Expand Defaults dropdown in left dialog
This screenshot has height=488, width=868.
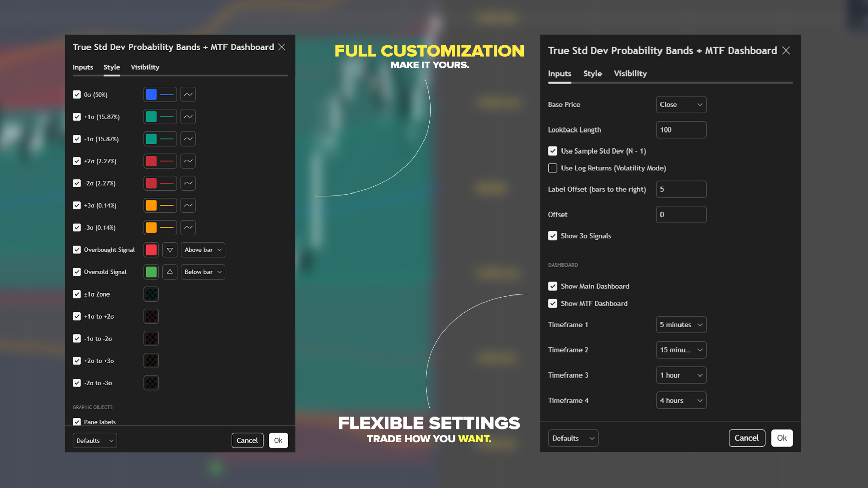click(x=95, y=441)
